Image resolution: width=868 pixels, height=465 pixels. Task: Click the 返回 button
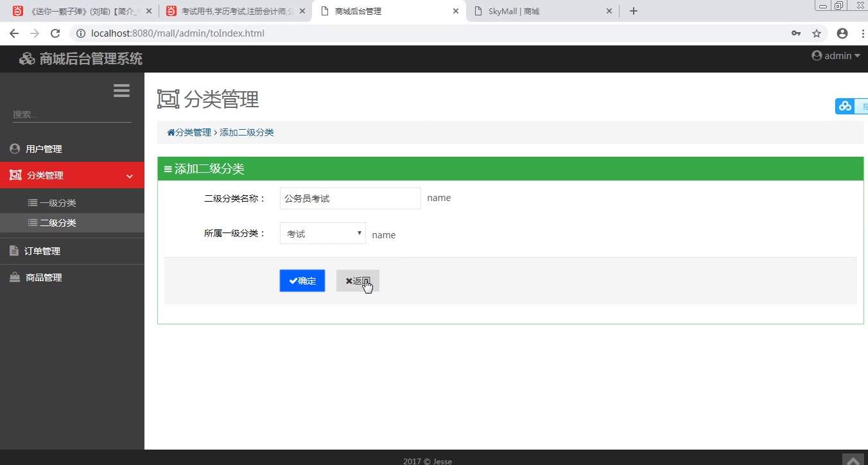click(358, 281)
